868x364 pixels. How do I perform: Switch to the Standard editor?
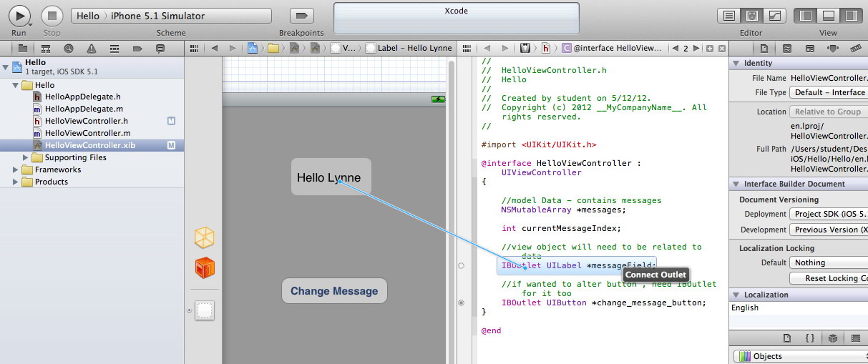click(728, 15)
